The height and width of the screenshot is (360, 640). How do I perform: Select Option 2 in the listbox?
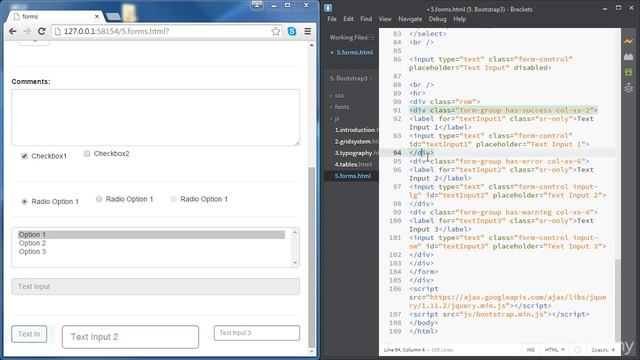151,243
